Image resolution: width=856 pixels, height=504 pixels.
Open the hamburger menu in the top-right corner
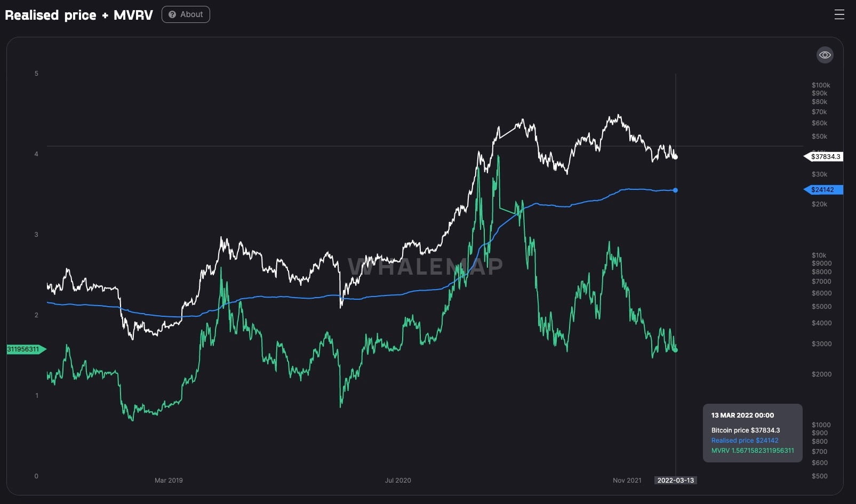839,14
